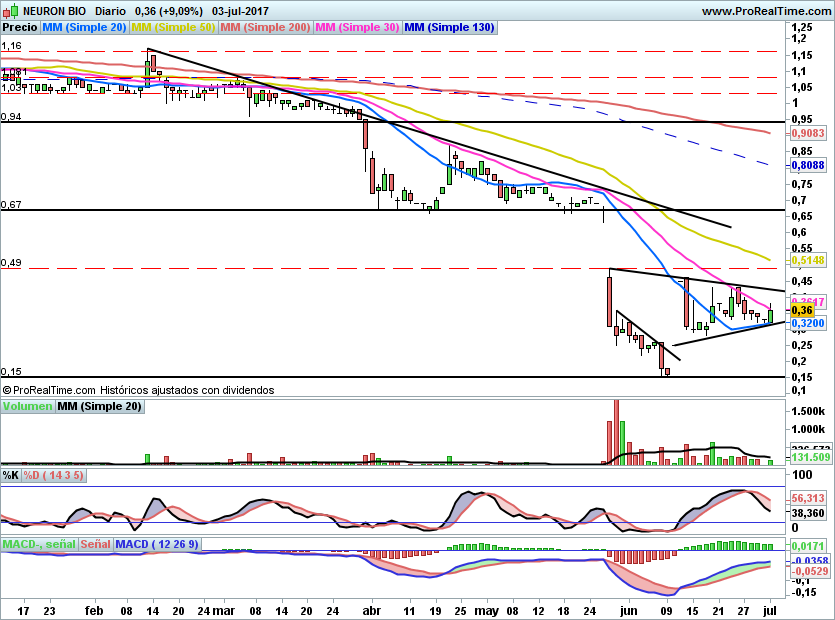Select the red MM (Simple 200) label
835x620 pixels.
265,28
